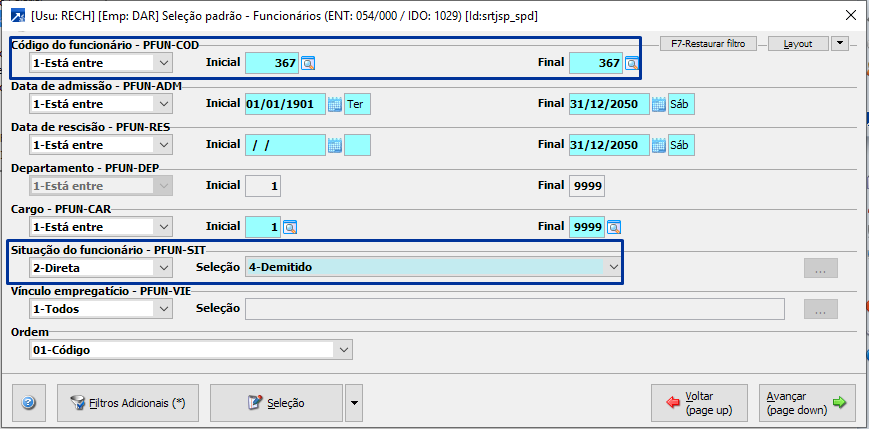Click empty initial rescission date field
The height and width of the screenshot is (429, 869).
tap(285, 145)
